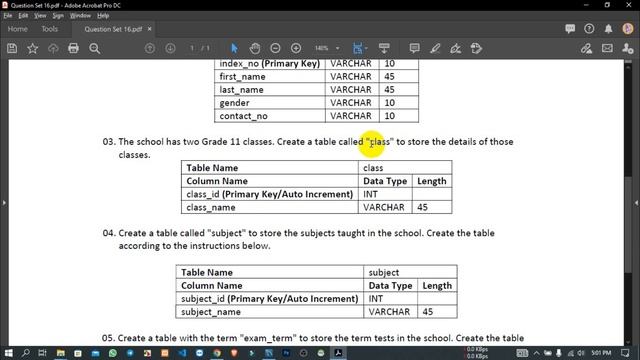
Task: Choose the Selection arrow tool
Action: 234,48
